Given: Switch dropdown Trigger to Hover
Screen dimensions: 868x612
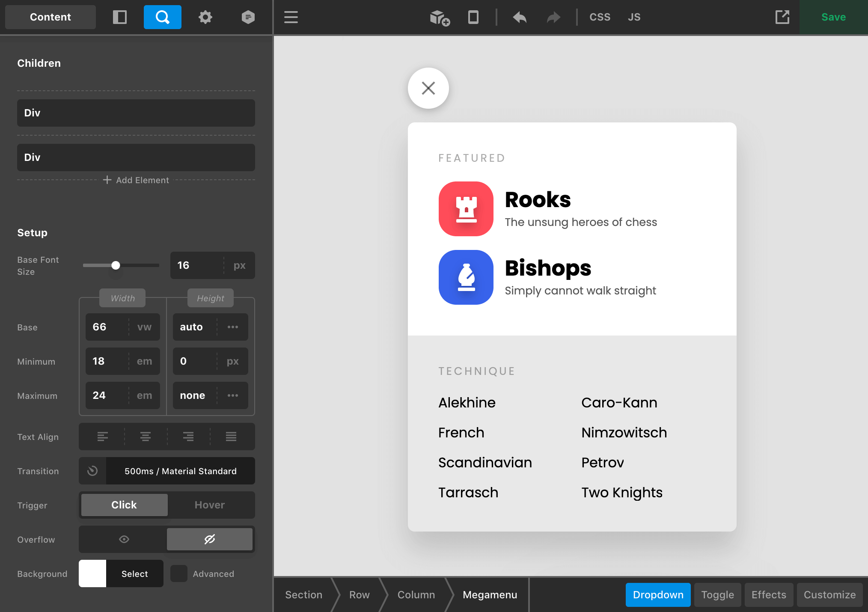Looking at the screenshot, I should coord(210,505).
